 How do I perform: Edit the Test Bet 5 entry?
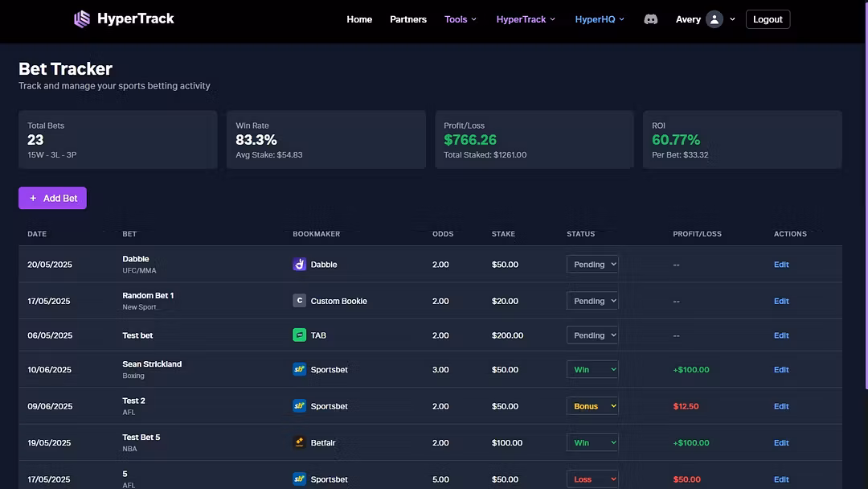(781, 443)
